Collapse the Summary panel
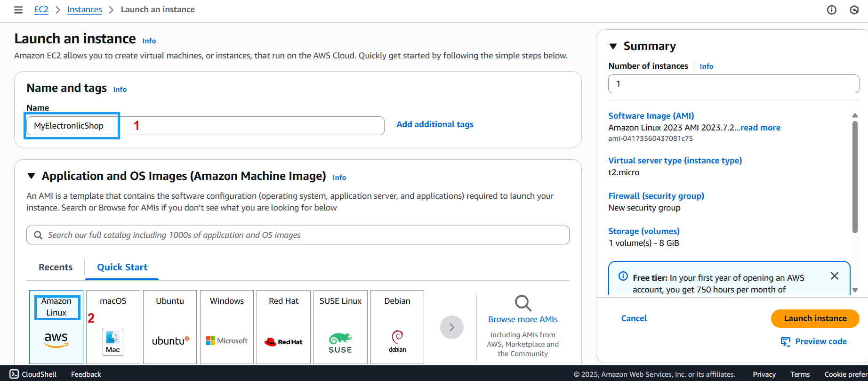This screenshot has height=381, width=868. [x=613, y=46]
